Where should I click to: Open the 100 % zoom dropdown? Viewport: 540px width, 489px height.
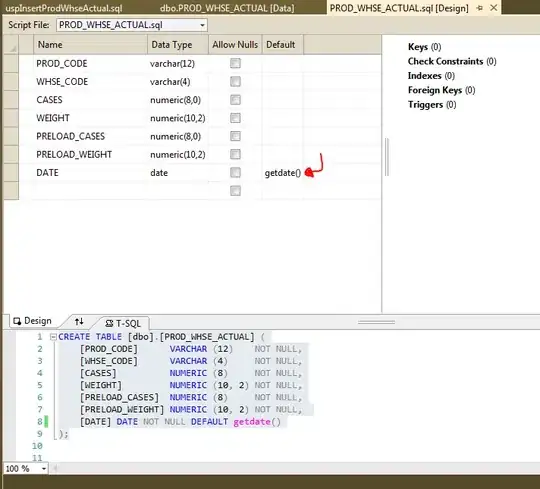44,469
